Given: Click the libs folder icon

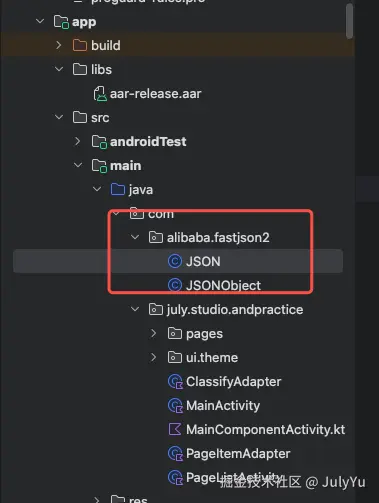Looking at the screenshot, I should (x=80, y=69).
